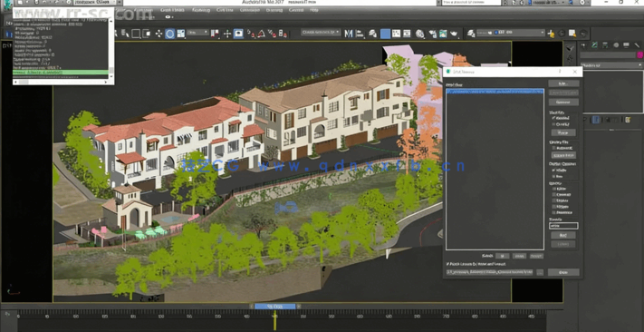Screen dimensions: 644x332
Task: Toggle the 3D Snaps button
Action: pyautogui.click(x=251, y=34)
